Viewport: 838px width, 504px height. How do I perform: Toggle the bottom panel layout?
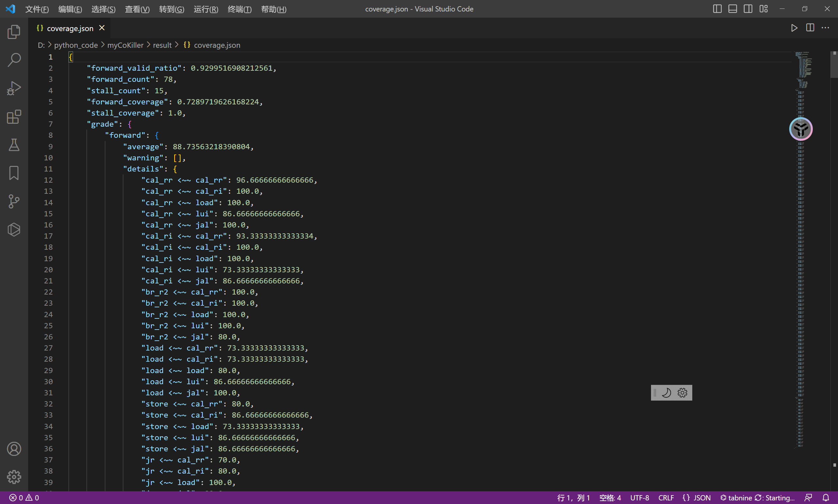[733, 9]
